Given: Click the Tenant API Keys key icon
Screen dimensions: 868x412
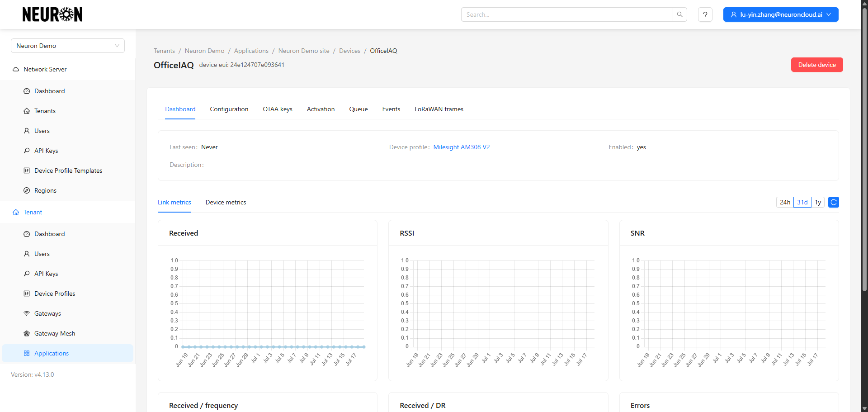Looking at the screenshot, I should [27, 274].
